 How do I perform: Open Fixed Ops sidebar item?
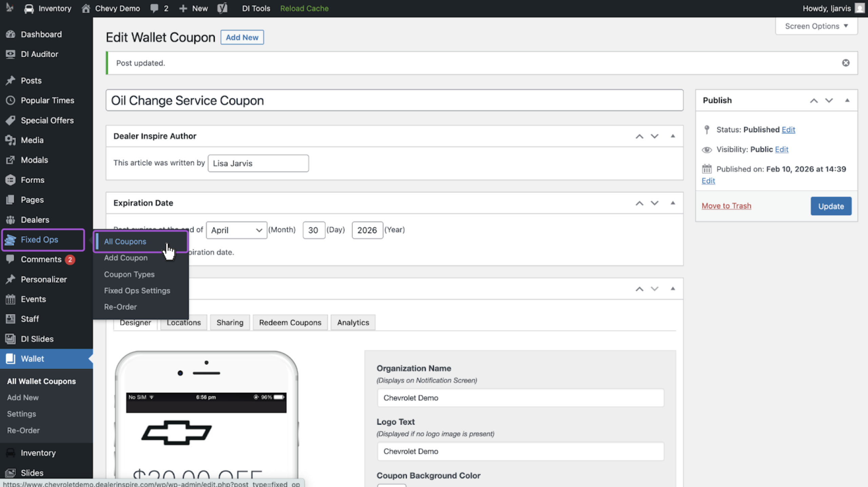(43, 240)
